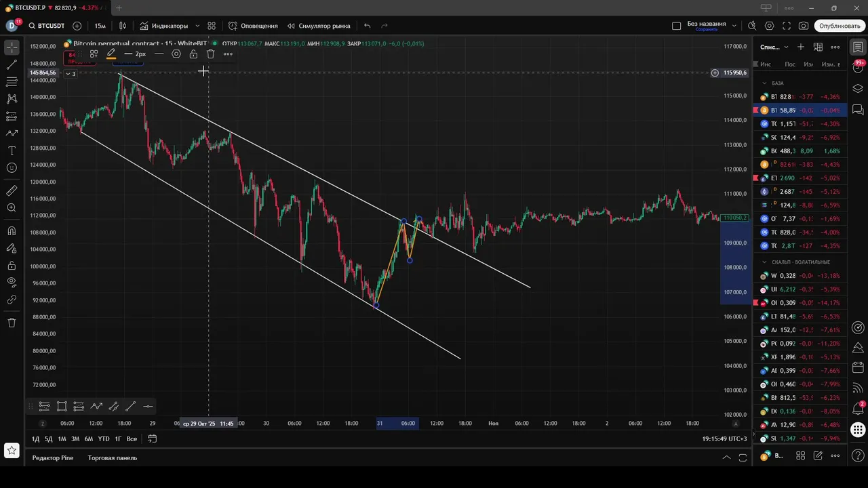Open more options on drawing toolbar
Viewport: 868px width, 488px height.
click(228, 54)
